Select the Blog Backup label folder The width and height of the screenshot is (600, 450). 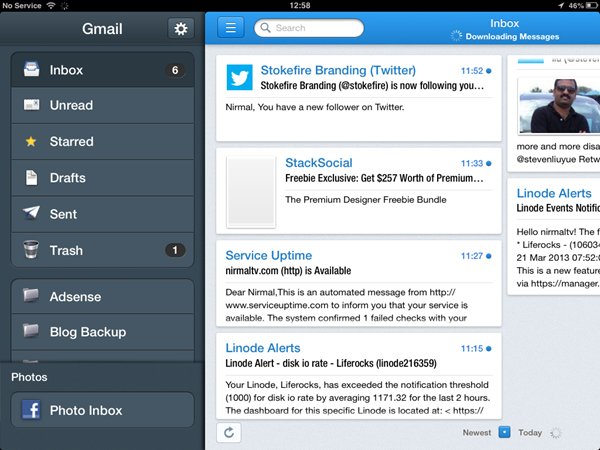coord(103,332)
